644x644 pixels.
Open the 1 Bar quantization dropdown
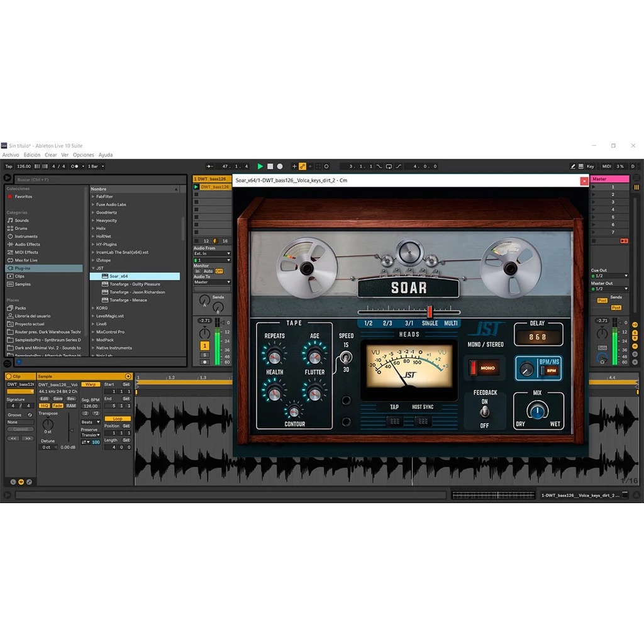(x=96, y=166)
